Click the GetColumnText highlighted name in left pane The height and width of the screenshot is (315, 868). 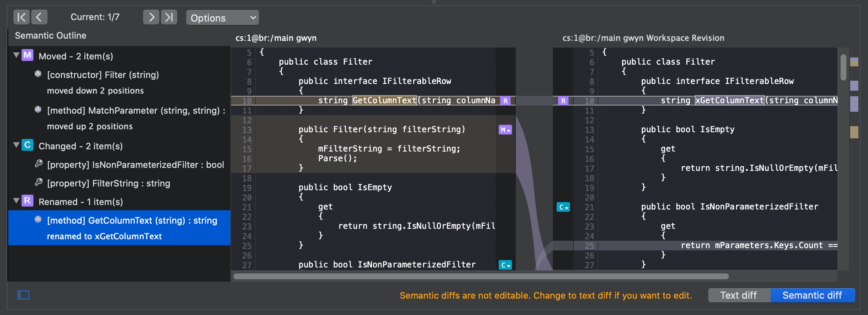[385, 100]
